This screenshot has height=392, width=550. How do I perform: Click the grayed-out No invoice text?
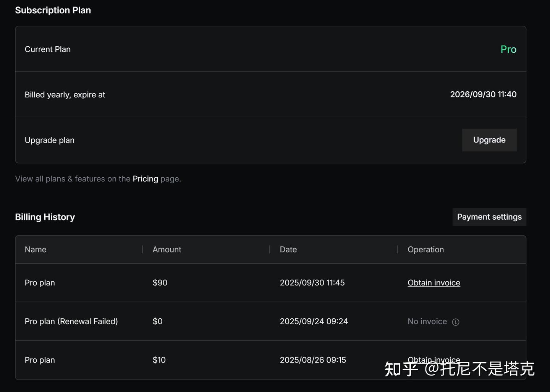tap(427, 321)
